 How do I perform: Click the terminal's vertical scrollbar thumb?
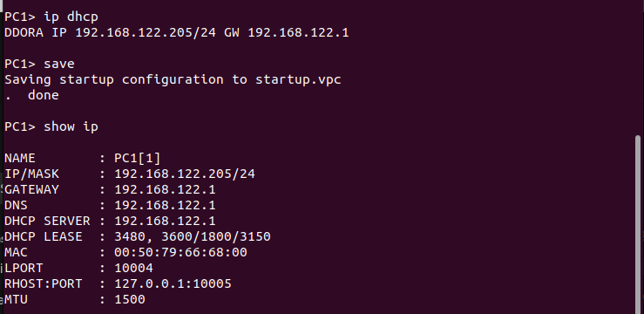click(637, 224)
